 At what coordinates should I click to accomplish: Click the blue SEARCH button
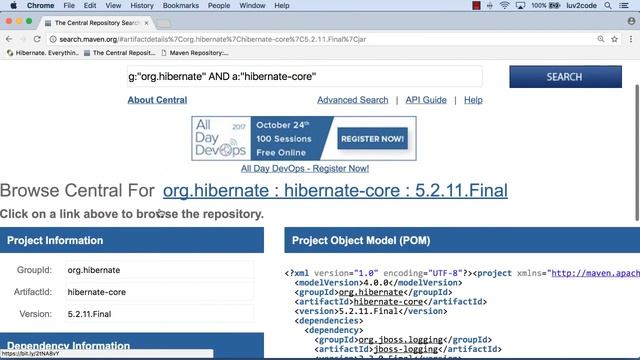(565, 77)
